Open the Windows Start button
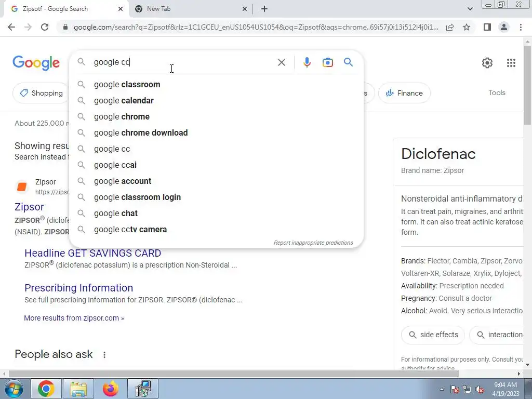 14,389
